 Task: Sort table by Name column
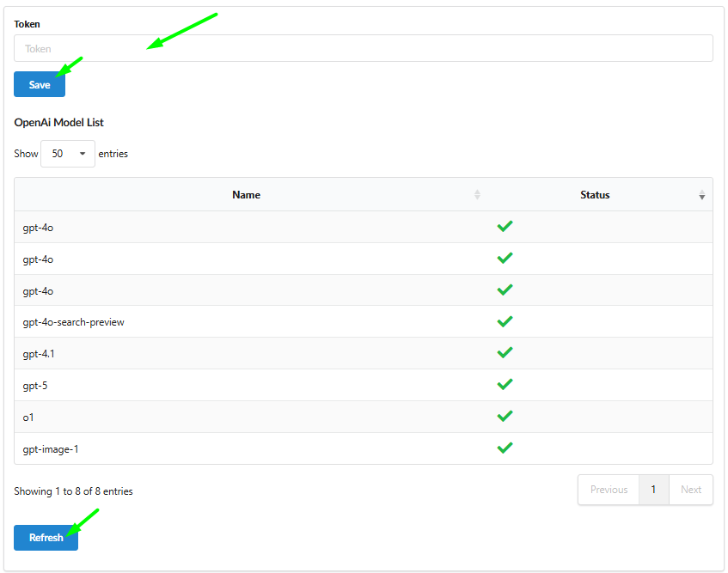tap(477, 195)
